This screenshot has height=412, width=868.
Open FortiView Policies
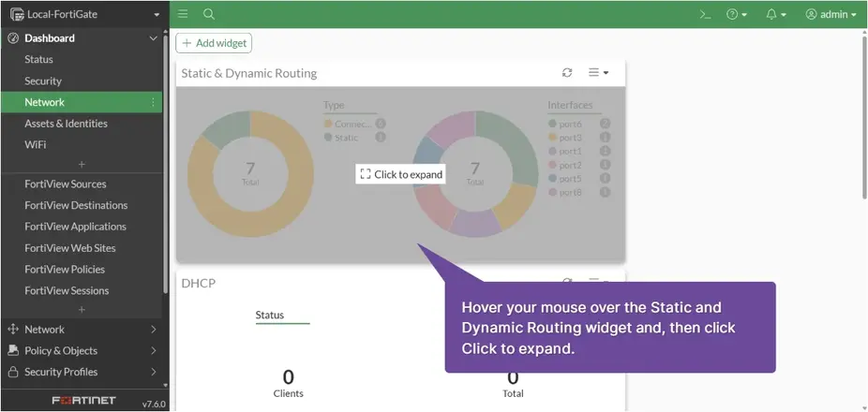tap(65, 270)
